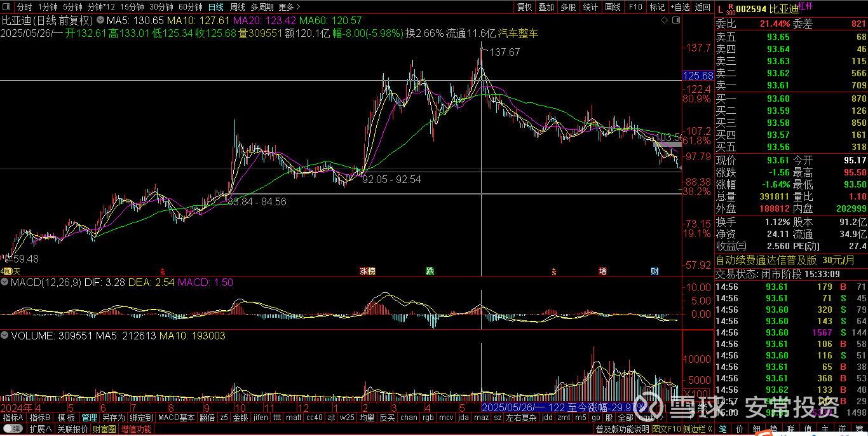Apply the 左右复杂 indicator
The height and width of the screenshot is (436, 868).
point(521,418)
